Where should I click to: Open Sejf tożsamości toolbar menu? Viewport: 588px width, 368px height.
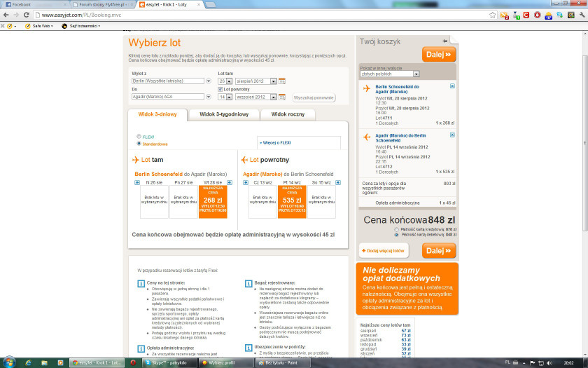click(x=81, y=26)
